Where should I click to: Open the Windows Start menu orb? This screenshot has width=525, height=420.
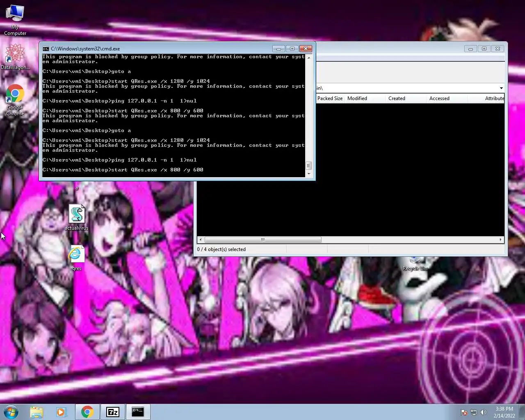11,412
